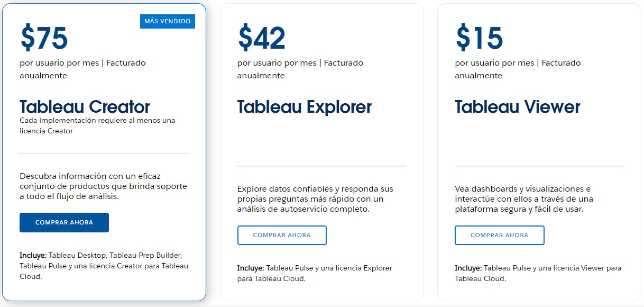Select the Explorer plan description text
The image size is (644, 307).
point(315,201)
